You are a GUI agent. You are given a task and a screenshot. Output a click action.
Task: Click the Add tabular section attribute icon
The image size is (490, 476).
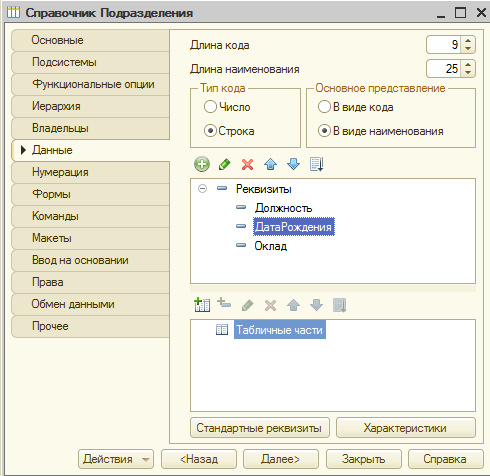tap(224, 303)
